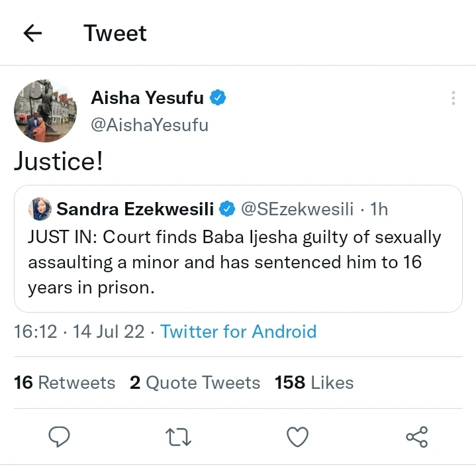View the 2 Quote Tweets

point(195,383)
